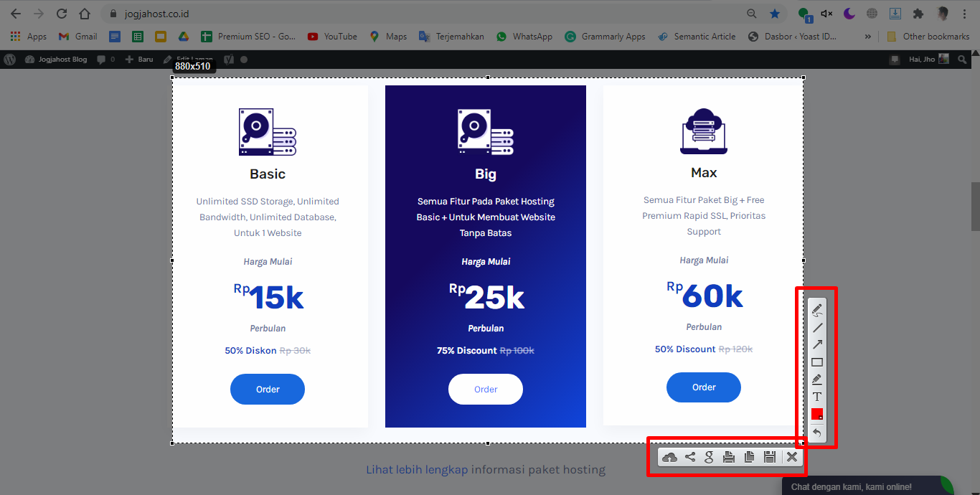The height and width of the screenshot is (495, 980).
Task: Close the Lightshot capture toolbar
Action: (x=792, y=457)
